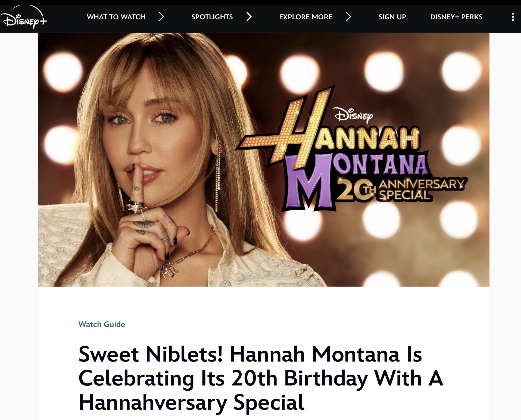This screenshot has width=521, height=420.
Task: Click the Disney wordmark above Hannah logo
Action: pos(354,115)
